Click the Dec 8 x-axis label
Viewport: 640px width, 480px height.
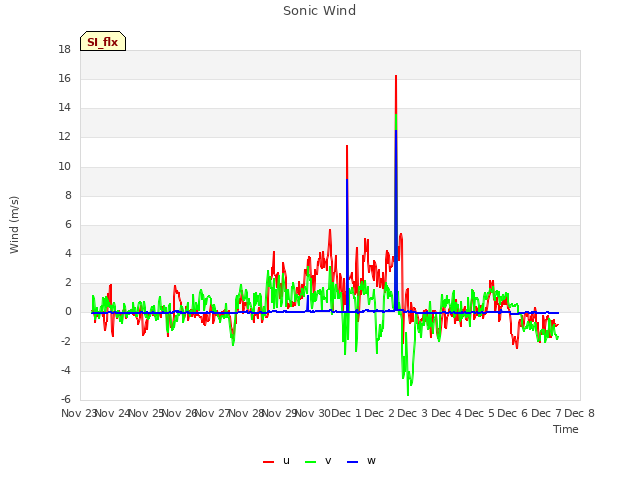(579, 413)
